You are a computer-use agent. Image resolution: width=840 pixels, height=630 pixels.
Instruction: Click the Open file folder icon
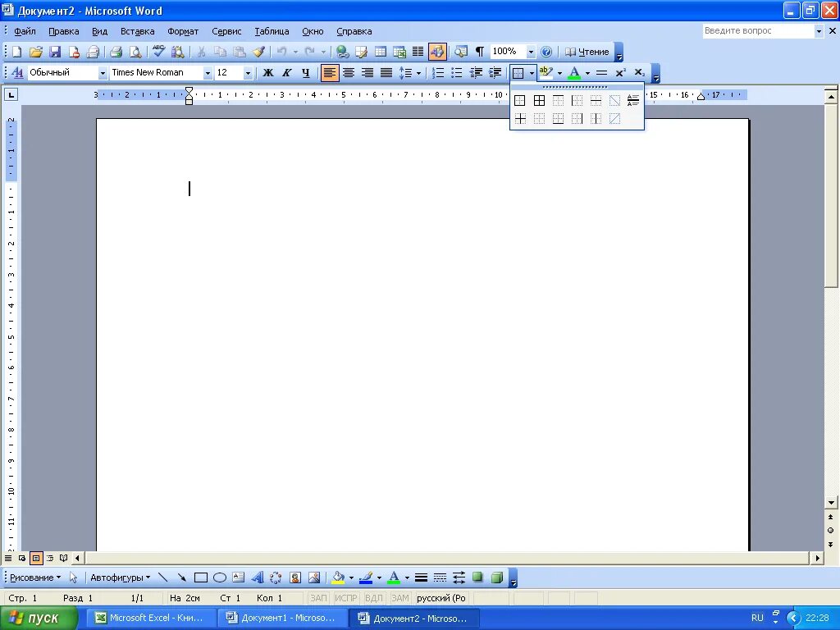click(35, 52)
